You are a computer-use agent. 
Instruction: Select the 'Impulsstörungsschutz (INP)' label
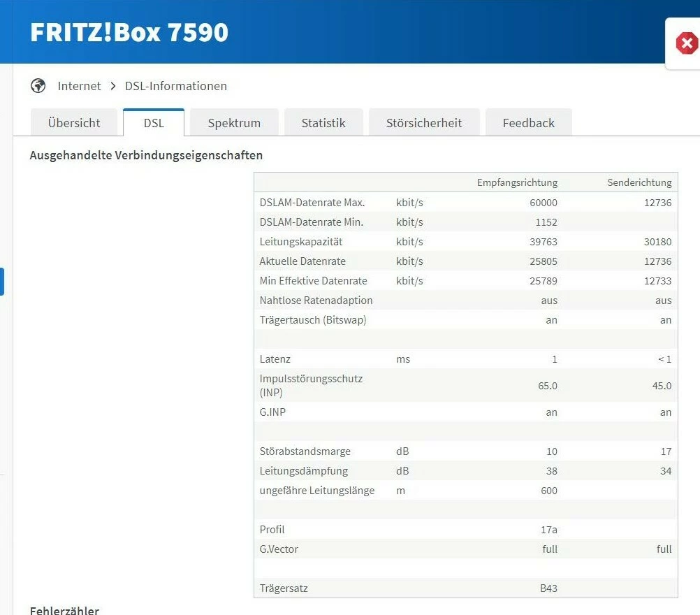click(311, 386)
